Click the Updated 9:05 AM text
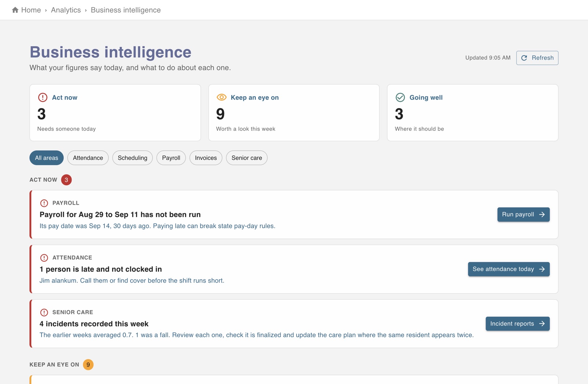588x384 pixels. tap(488, 58)
